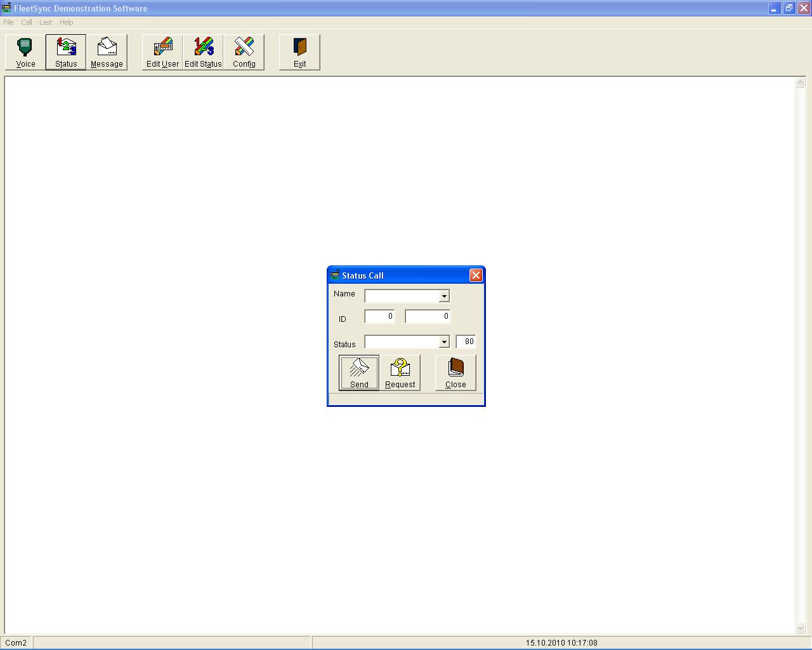Image resolution: width=812 pixels, height=650 pixels.
Task: Click the scrollbar down arrow
Action: click(x=800, y=628)
